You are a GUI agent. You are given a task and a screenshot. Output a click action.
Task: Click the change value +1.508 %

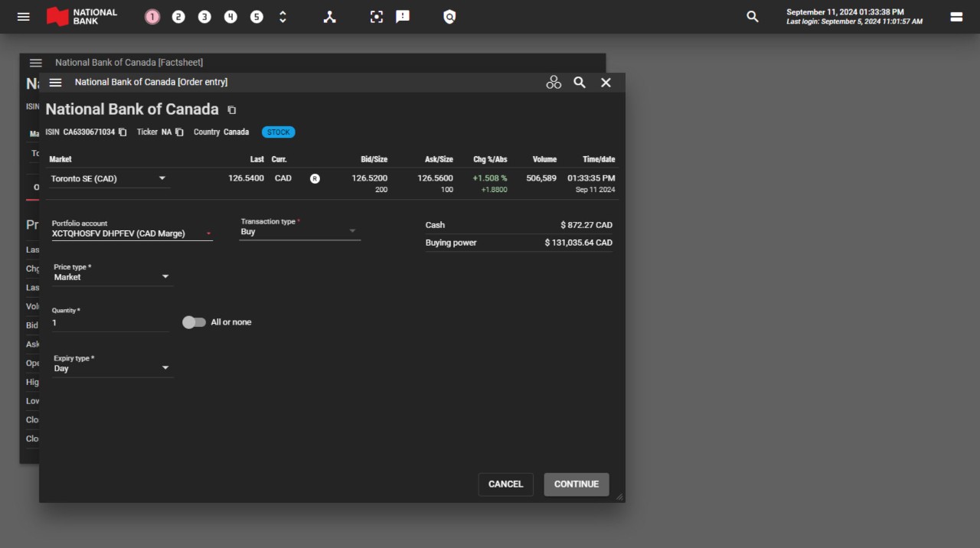(490, 178)
